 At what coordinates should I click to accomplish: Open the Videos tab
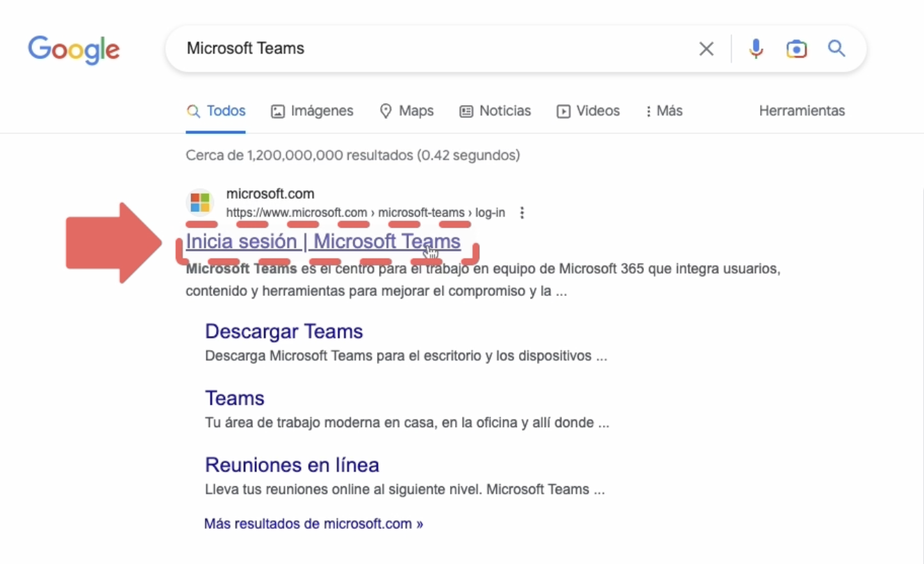coord(588,111)
